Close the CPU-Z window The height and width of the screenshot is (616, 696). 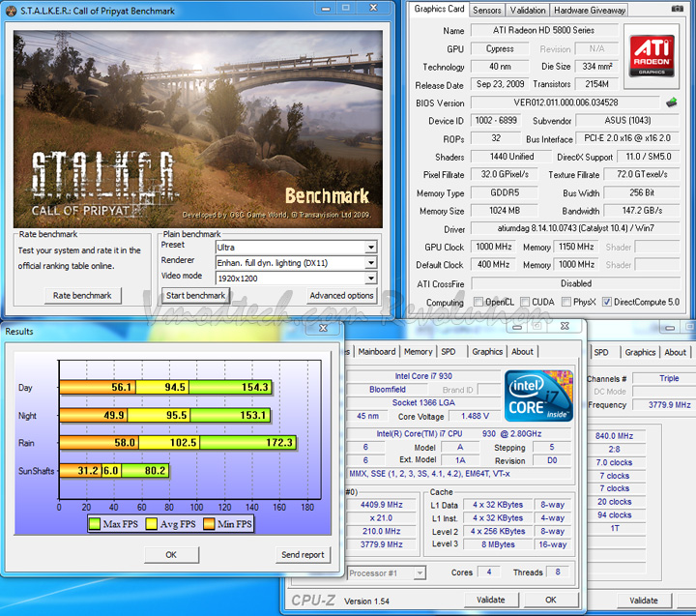pos(565,326)
